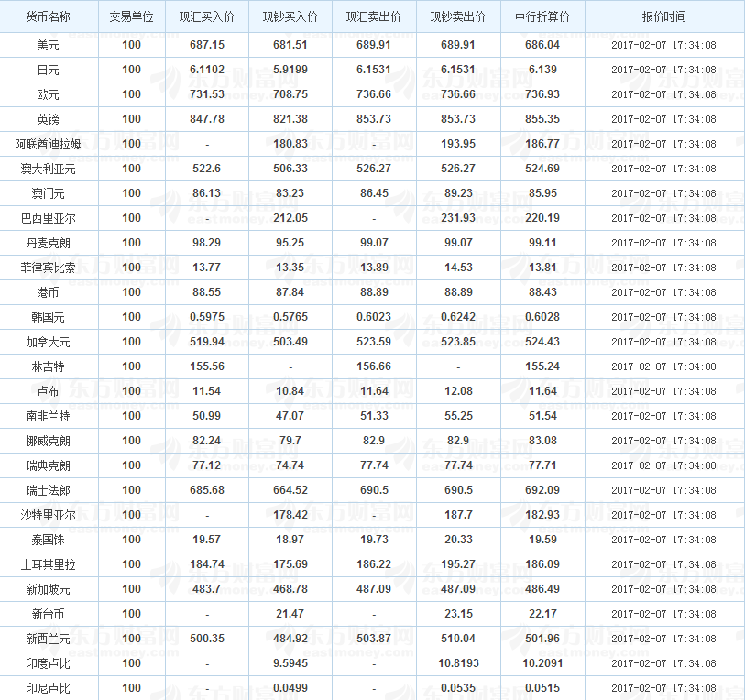
Task: Click the 现汇卖出价 column header
Action: 374,17
